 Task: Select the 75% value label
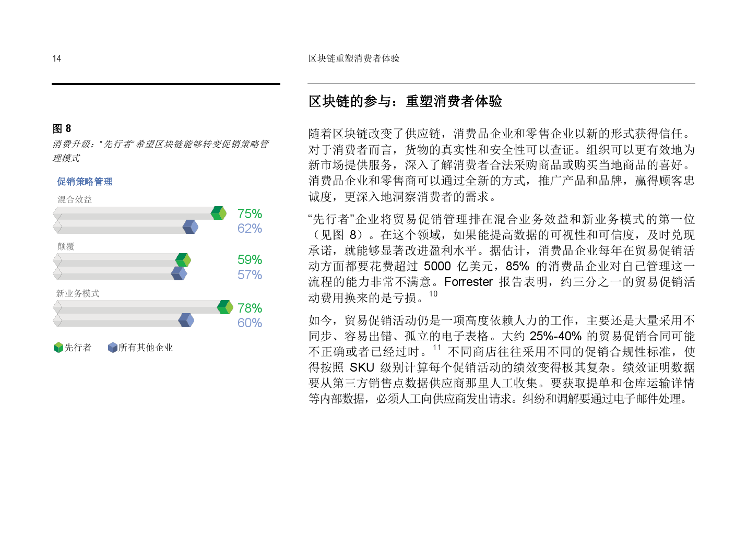[250, 214]
